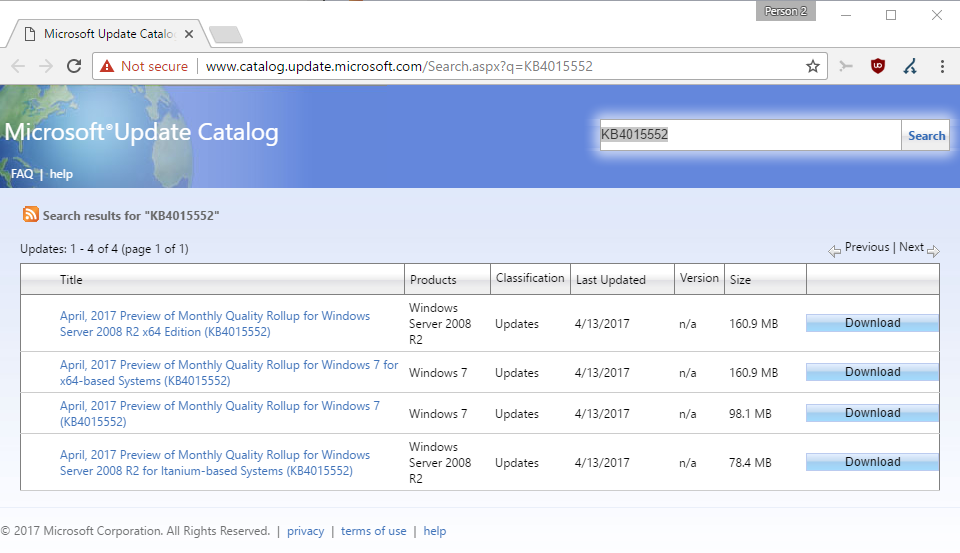Image resolution: width=960 pixels, height=553 pixels.
Task: Download the Server 2008 R2 x64 update
Action: [872, 323]
